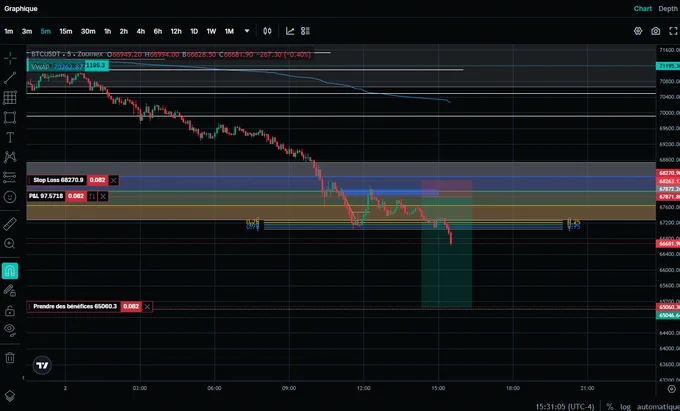Switch to the Chart tab

point(643,9)
